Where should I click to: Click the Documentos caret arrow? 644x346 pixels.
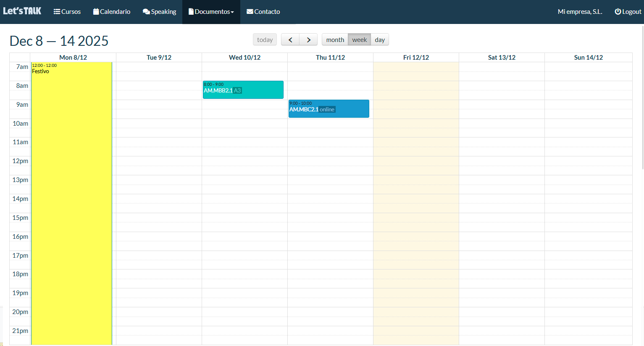(232, 12)
